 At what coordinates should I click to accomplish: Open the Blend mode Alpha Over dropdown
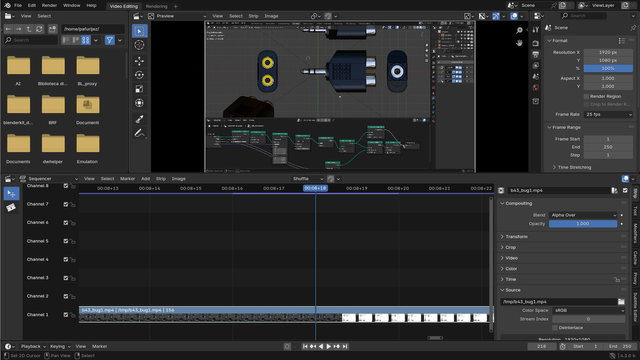(x=583, y=215)
